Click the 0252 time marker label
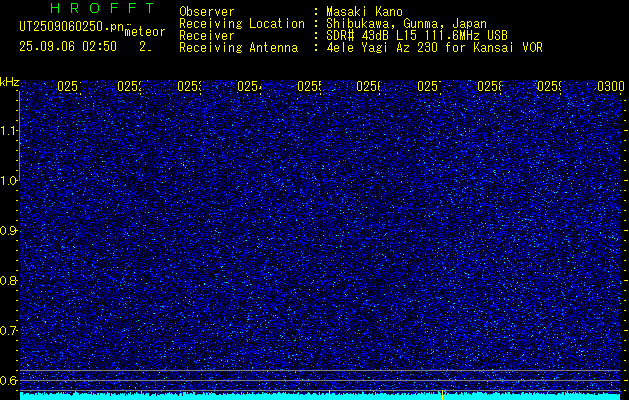 (129, 86)
